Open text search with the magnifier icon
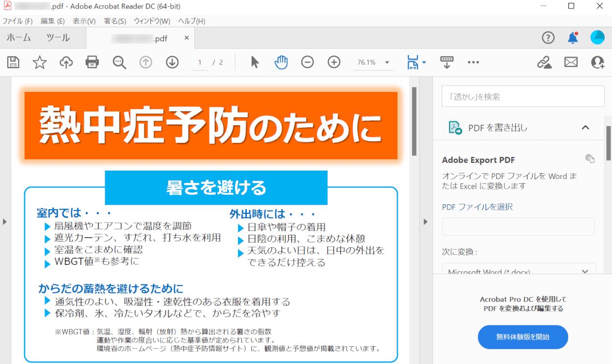This screenshot has width=612, height=364. click(x=119, y=62)
